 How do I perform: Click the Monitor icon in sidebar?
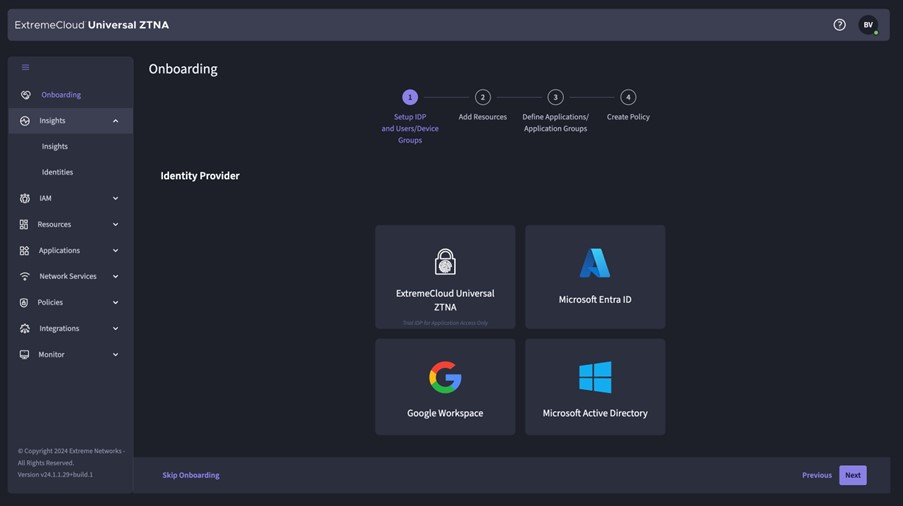coord(25,355)
